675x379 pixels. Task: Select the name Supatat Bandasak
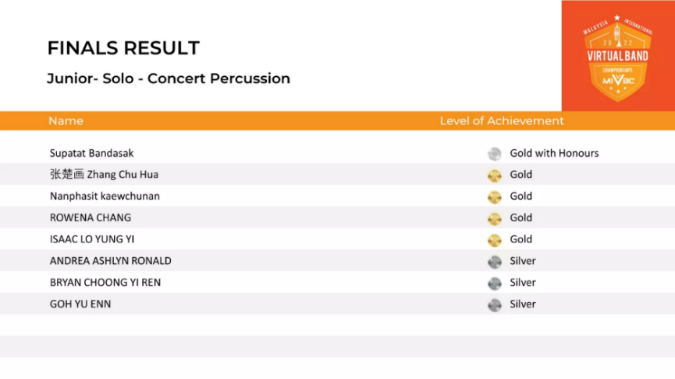[x=92, y=153]
